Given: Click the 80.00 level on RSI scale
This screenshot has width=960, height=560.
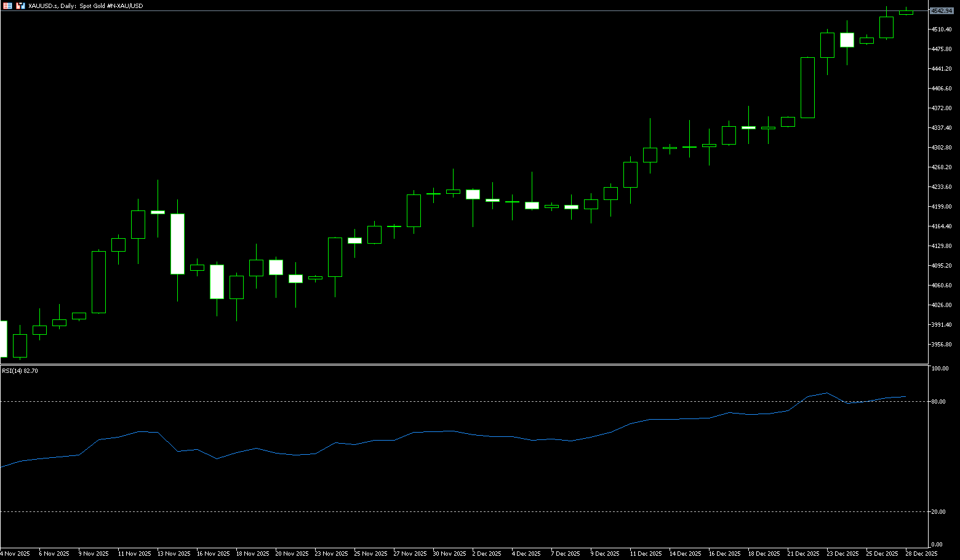Looking at the screenshot, I should click(x=938, y=402).
